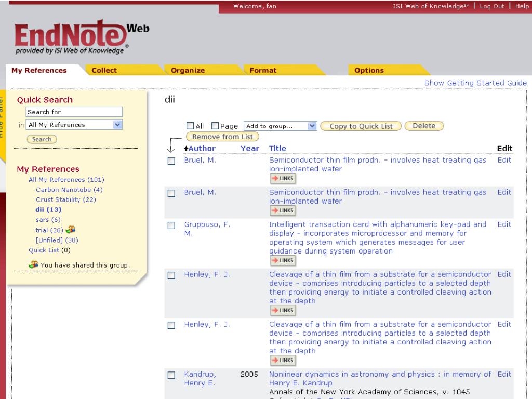Screen dimensions: 532x399
Task: Check the Page checkbox
Action: point(215,126)
